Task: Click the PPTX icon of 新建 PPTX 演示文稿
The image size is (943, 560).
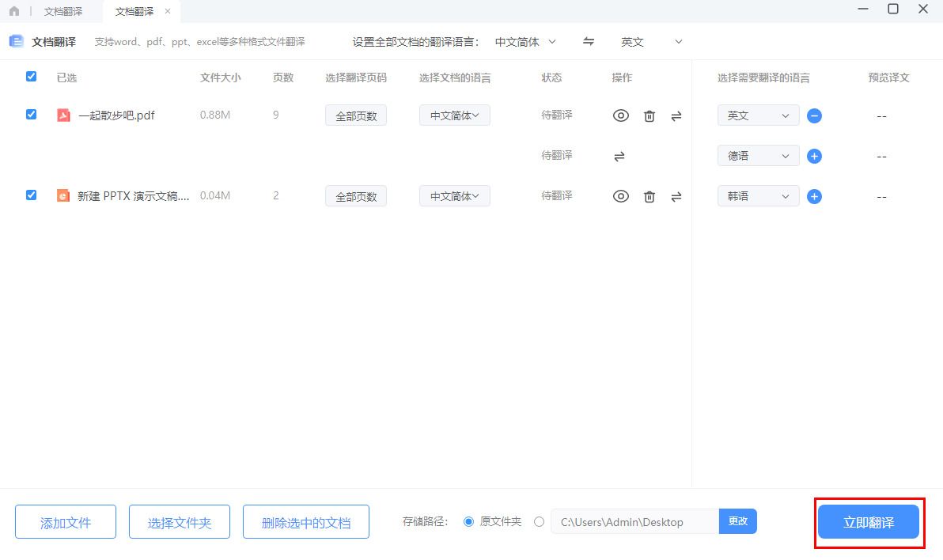Action: coord(63,195)
